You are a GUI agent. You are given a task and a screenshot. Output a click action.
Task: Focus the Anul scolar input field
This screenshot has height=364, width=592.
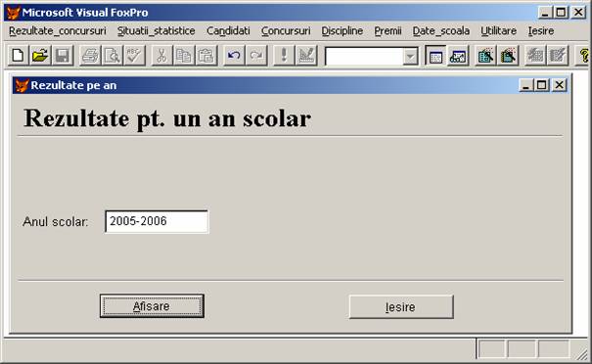click(157, 222)
